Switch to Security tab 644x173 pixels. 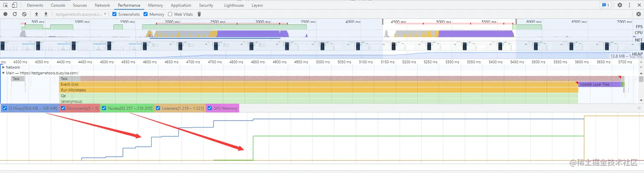tap(206, 5)
